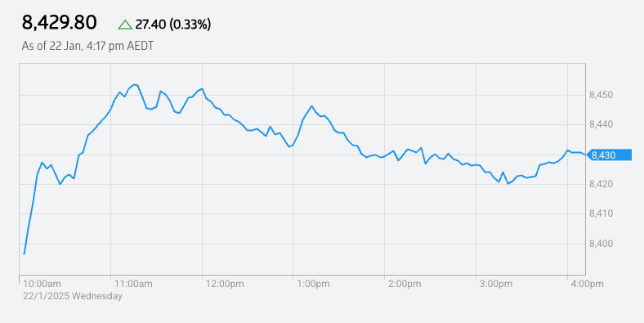The width and height of the screenshot is (644, 323).
Task: Click the blue 8,430 current price tag
Action: tap(609, 155)
